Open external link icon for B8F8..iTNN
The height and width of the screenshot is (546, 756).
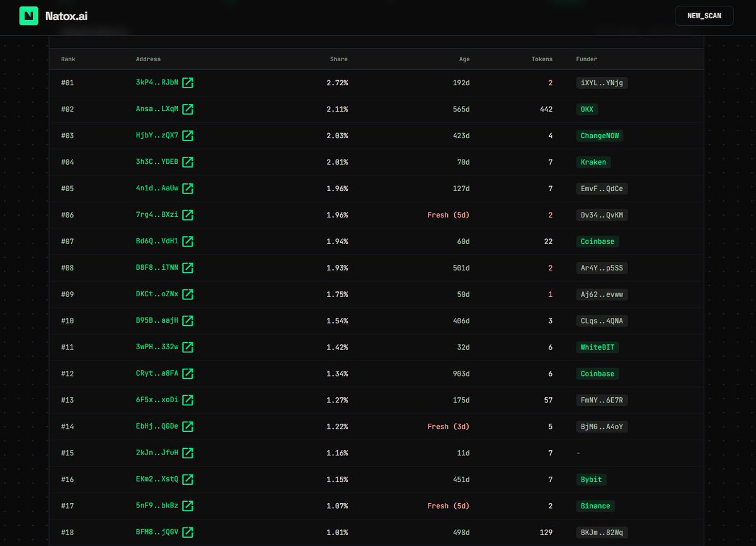[x=188, y=268]
